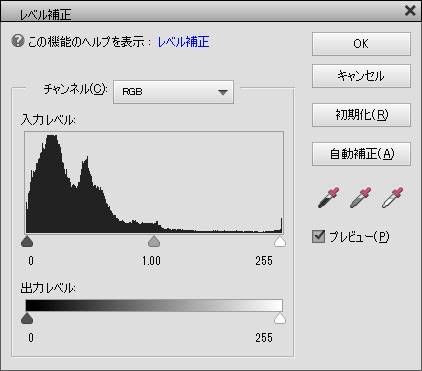Image resolution: width=422 pixels, height=371 pixels.
Task: Click the output gradient bar
Action: [x=154, y=305]
